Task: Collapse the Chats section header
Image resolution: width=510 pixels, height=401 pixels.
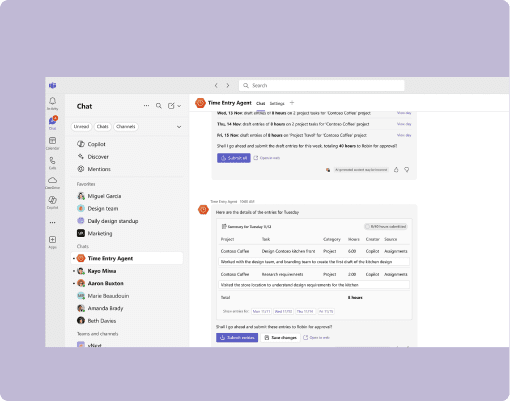Action: [83, 246]
